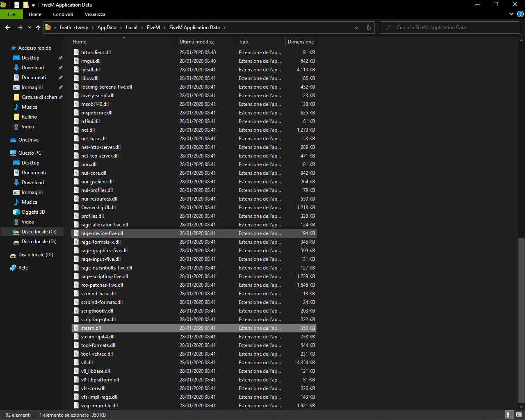Click the Help question mark icon
Viewport: 525px width, 420px height.
(x=520, y=14)
